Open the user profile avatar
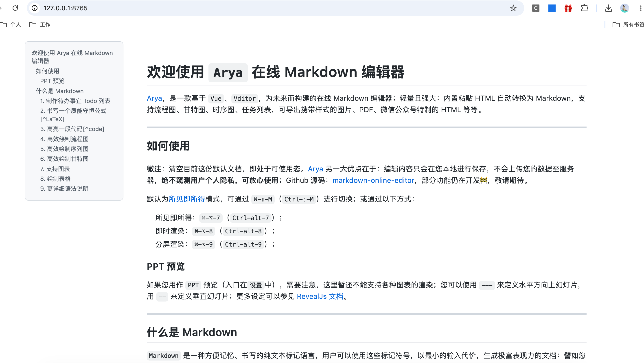This screenshot has width=644, height=363. (x=624, y=8)
